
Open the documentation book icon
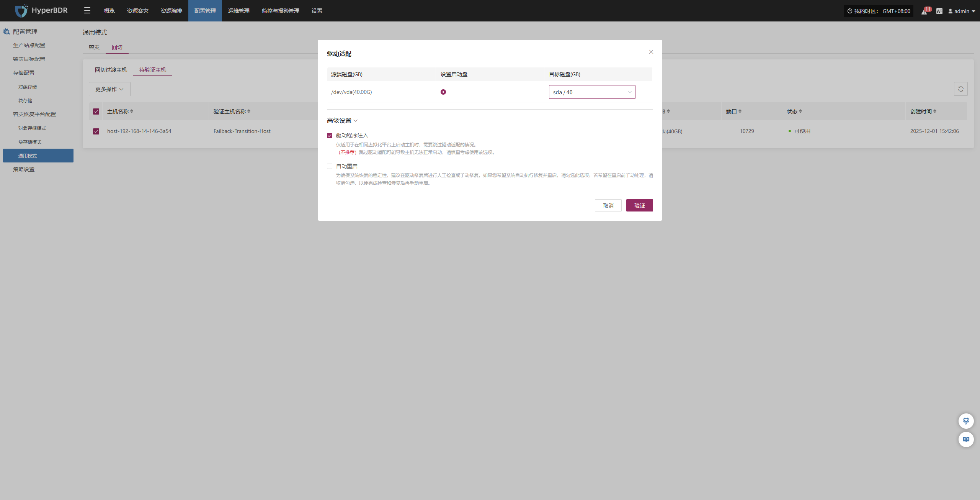tap(966, 439)
